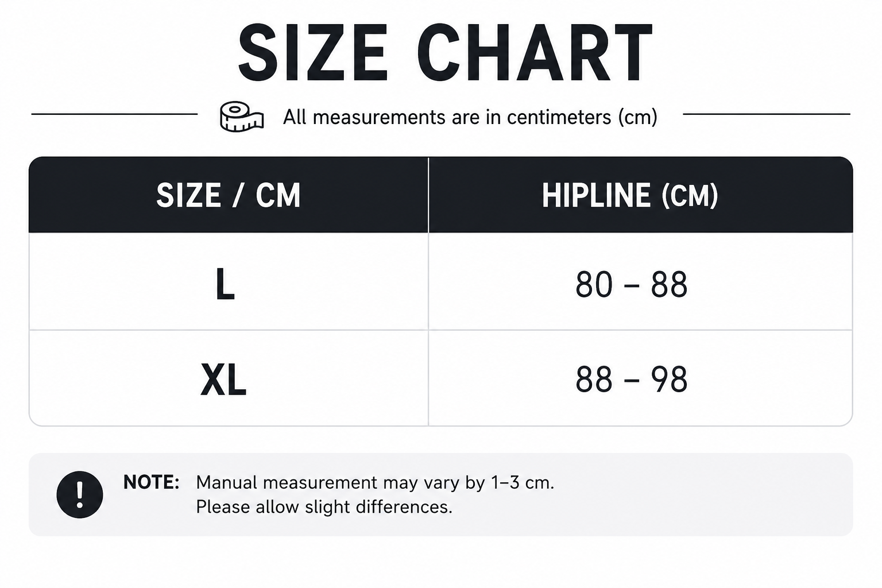Click the horizontal line left of tape icon
Image resolution: width=882 pixels, height=588 pixels.
[x=114, y=114]
